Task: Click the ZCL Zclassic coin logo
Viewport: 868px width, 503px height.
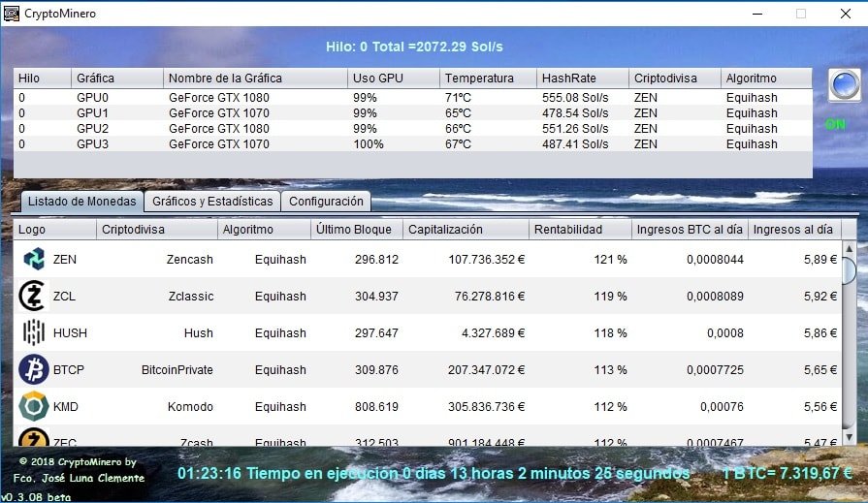Action: coord(34,297)
